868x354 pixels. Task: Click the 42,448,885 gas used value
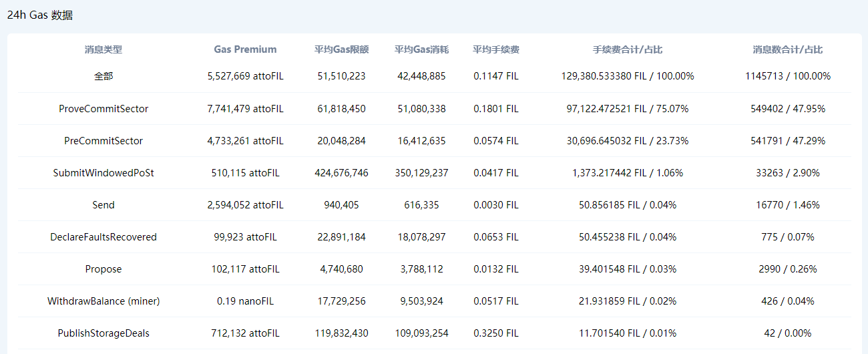coord(421,76)
